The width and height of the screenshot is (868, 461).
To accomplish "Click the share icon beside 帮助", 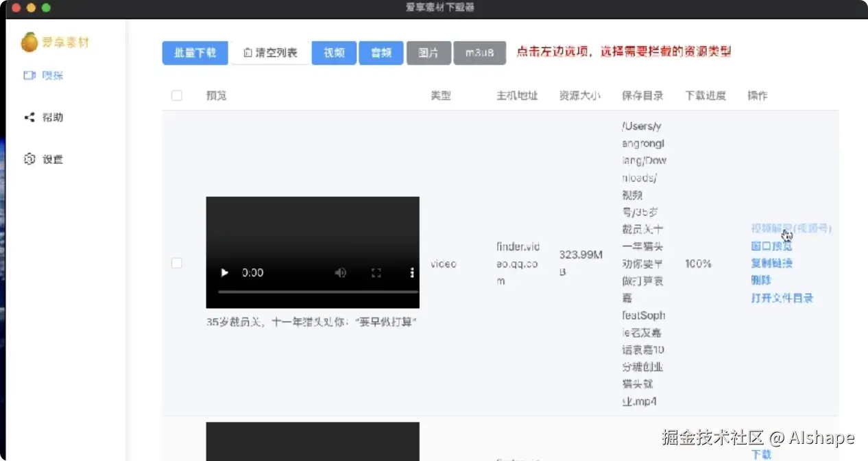I will tap(29, 117).
